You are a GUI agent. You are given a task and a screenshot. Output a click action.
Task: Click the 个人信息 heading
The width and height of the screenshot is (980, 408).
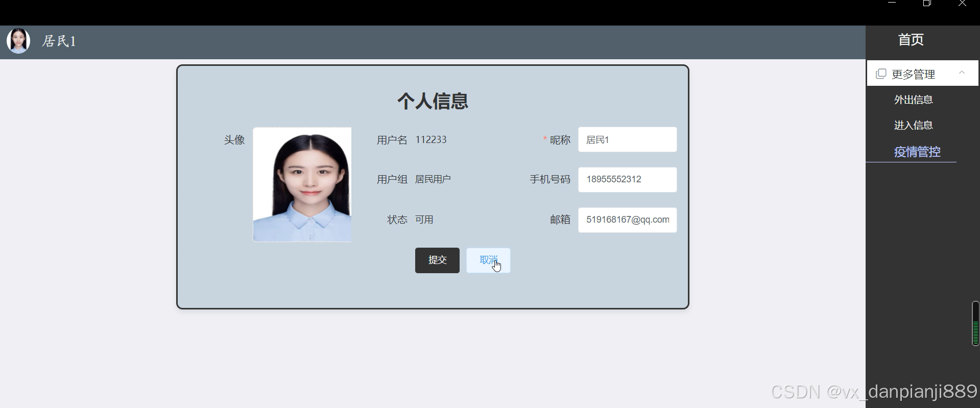433,101
